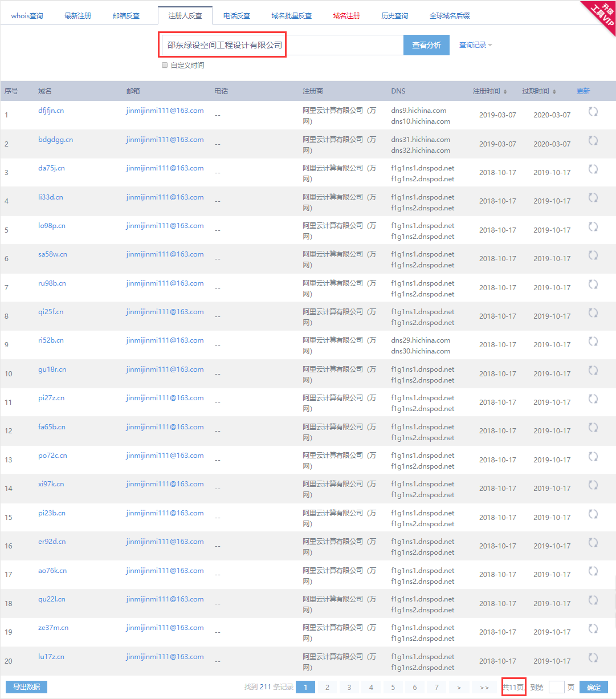Sort by 过期时间 column arrows
Viewport: 616px width, 699px height.
[x=554, y=91]
